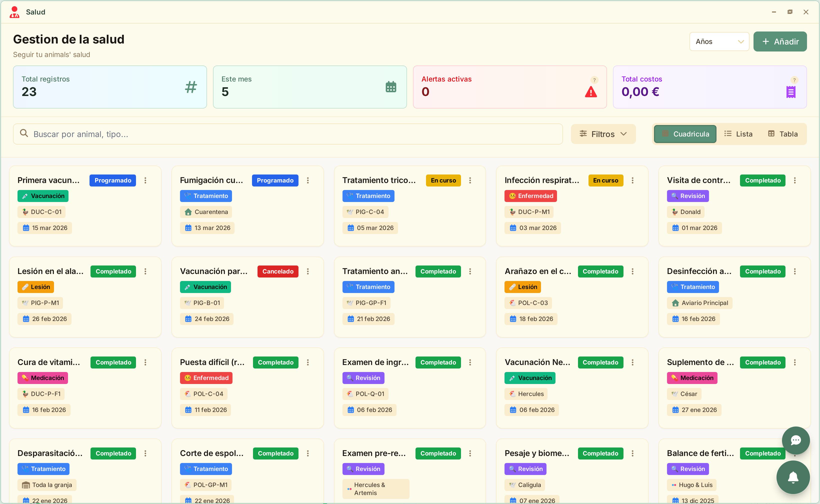This screenshot has height=504, width=820.
Task: Click the Cancelado status badge
Action: coord(278,271)
